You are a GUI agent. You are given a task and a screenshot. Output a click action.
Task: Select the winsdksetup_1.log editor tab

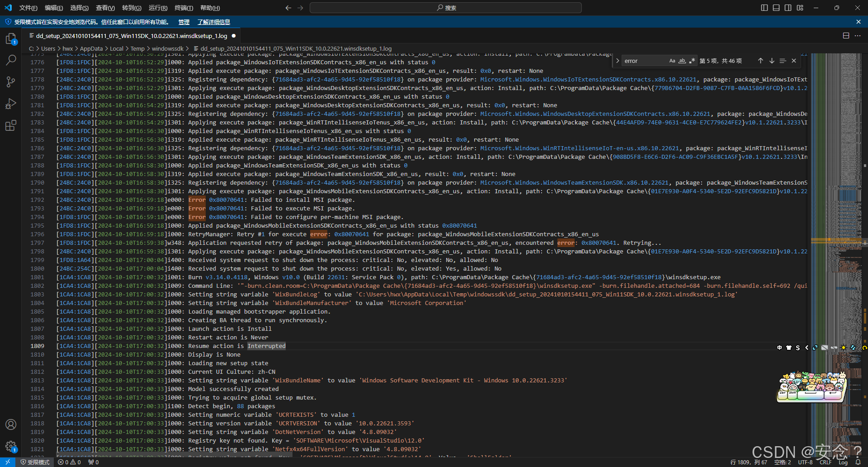tap(132, 36)
